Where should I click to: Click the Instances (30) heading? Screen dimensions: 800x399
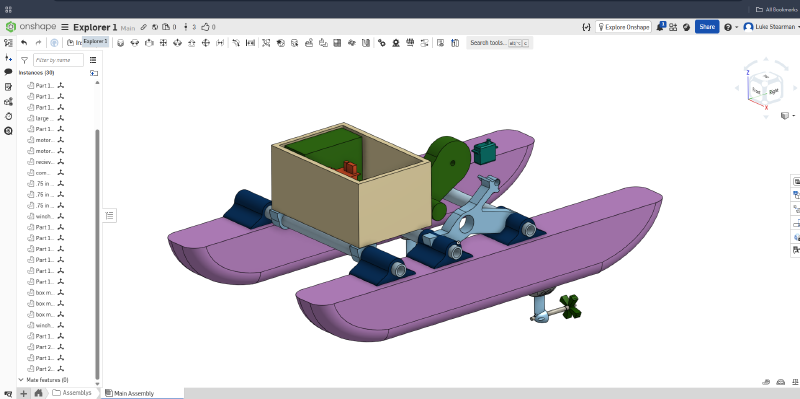coord(36,73)
